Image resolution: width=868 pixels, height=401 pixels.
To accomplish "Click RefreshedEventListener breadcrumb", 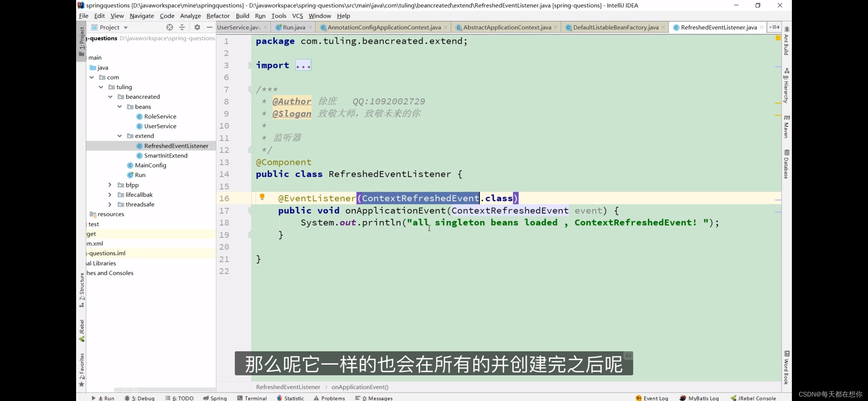I will [288, 387].
